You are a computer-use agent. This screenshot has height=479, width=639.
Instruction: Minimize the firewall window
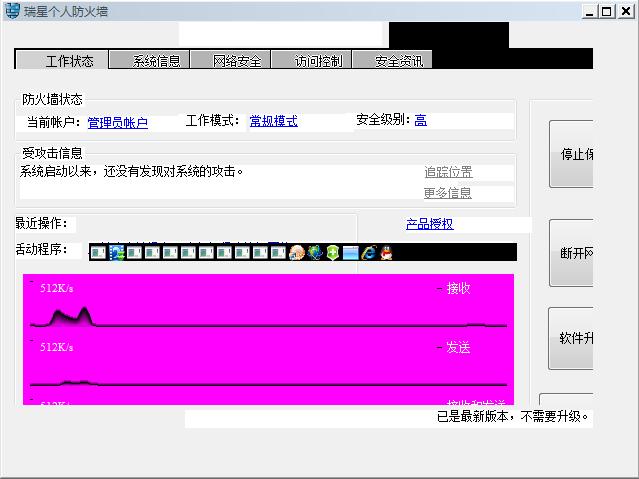pos(589,11)
